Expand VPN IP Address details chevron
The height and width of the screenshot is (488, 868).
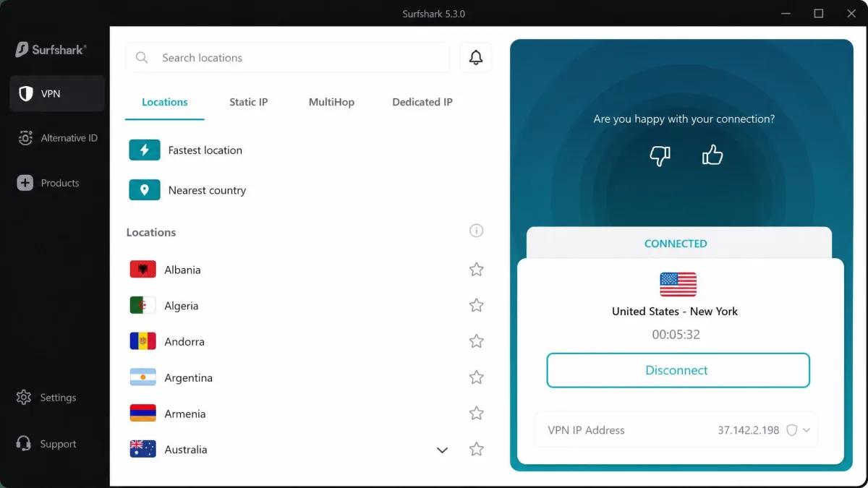(807, 430)
